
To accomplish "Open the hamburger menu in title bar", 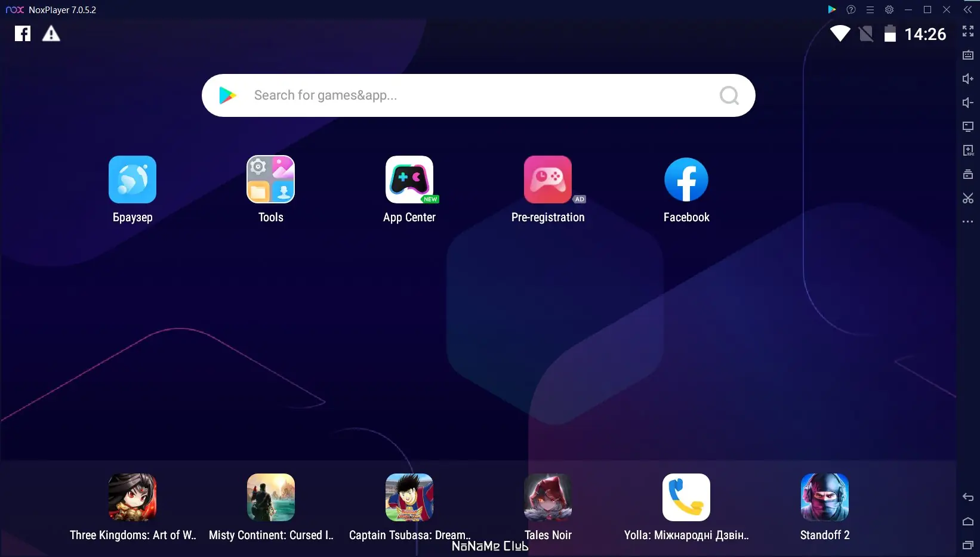I will pyautogui.click(x=870, y=10).
